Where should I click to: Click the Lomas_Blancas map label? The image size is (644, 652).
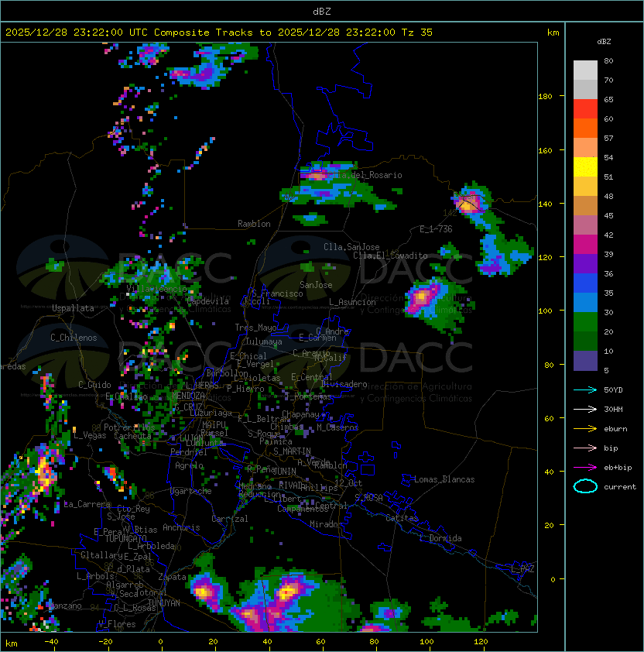(444, 479)
